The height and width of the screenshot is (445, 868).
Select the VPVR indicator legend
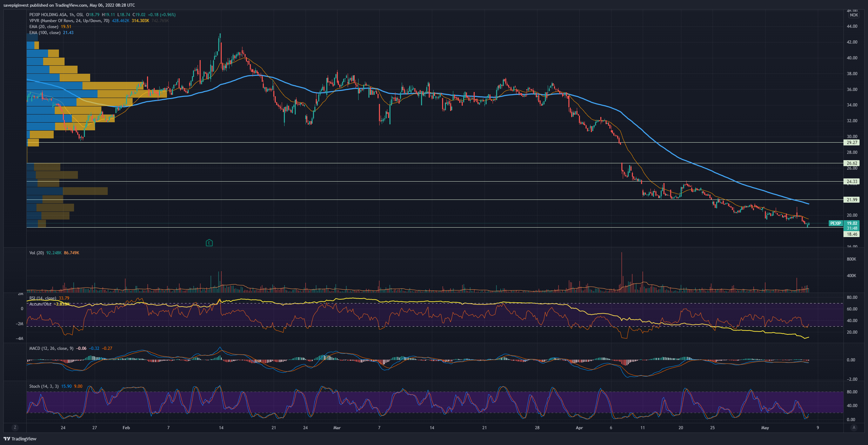(69, 21)
